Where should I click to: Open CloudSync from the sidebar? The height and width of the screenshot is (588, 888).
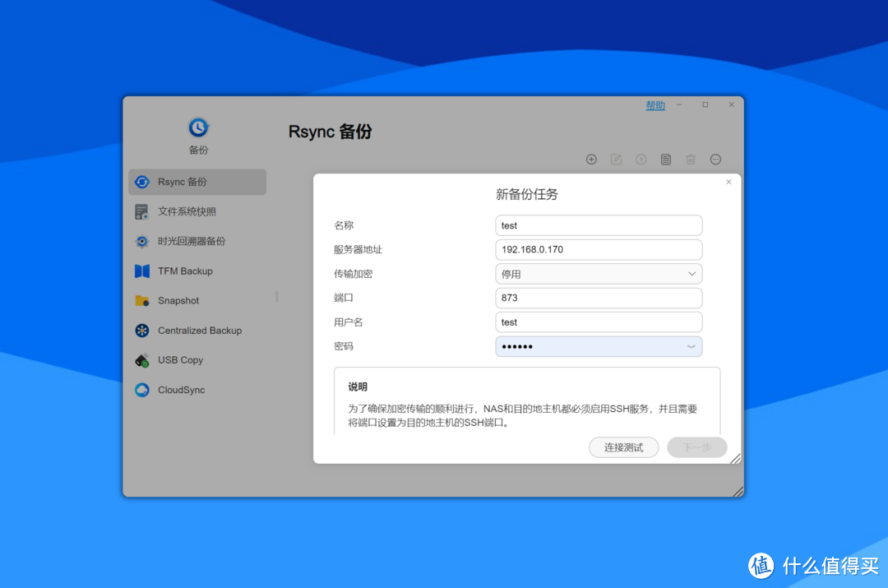click(x=181, y=390)
